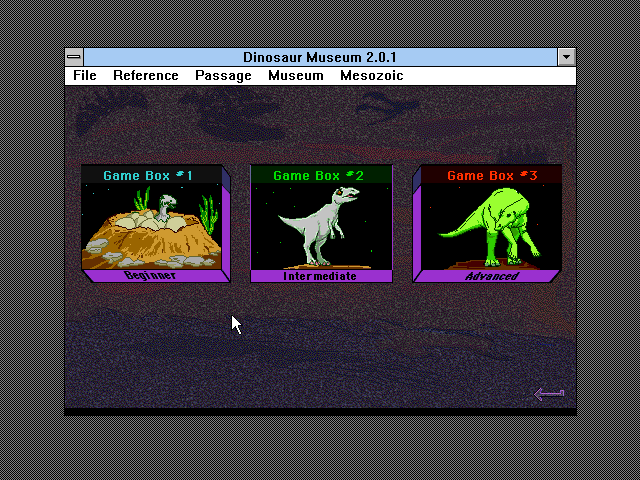Open the File menu
Image resolution: width=640 pixels, height=480 pixels.
pos(85,76)
